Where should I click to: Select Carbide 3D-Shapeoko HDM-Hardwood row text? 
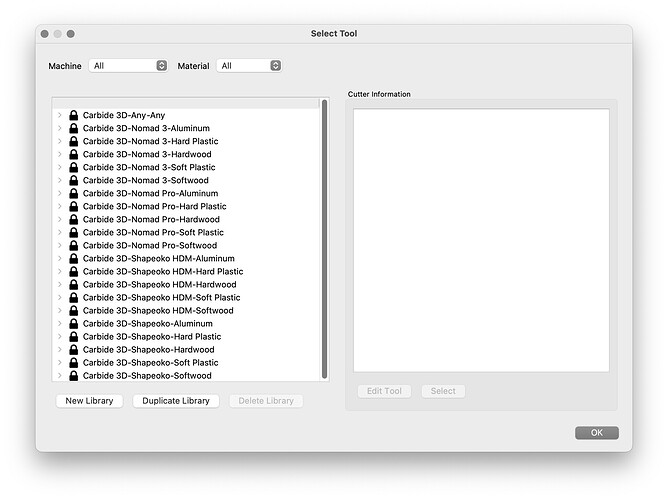pyautogui.click(x=160, y=285)
